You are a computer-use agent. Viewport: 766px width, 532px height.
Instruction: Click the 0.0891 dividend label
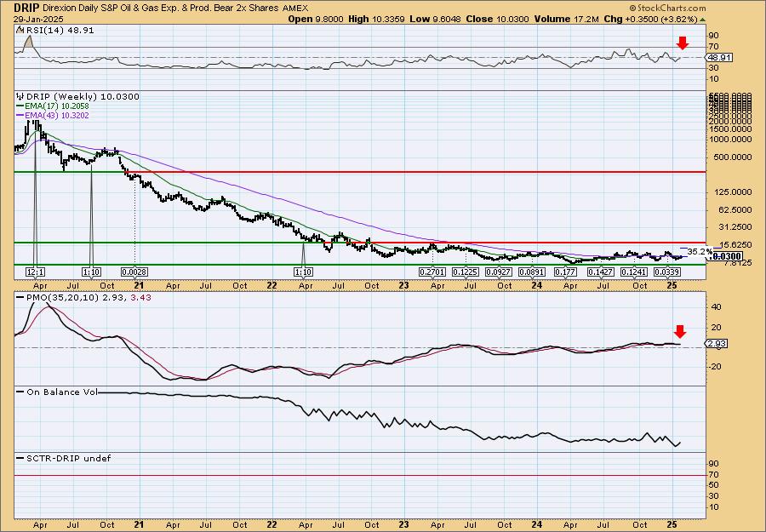531,272
